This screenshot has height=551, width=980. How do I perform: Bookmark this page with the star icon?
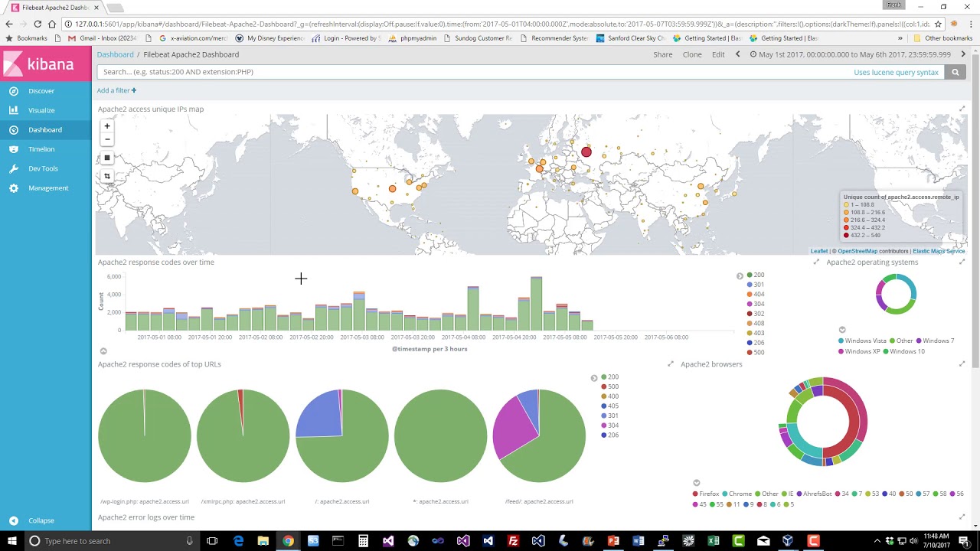[x=938, y=24]
